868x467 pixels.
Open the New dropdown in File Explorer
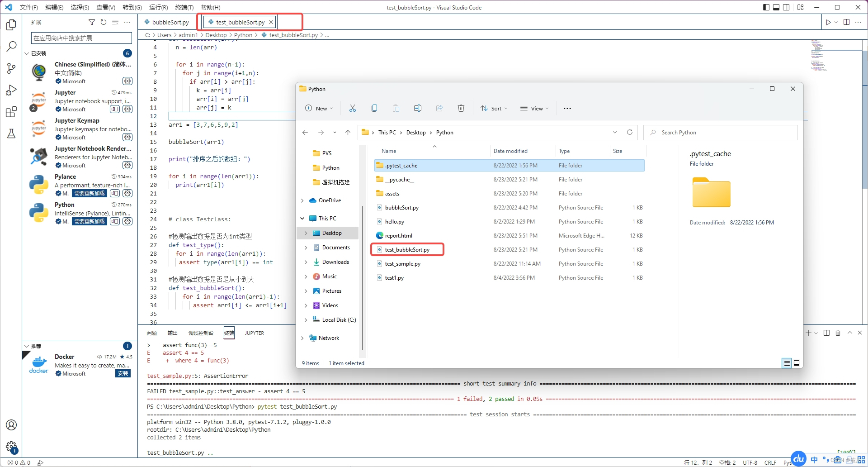coord(319,108)
